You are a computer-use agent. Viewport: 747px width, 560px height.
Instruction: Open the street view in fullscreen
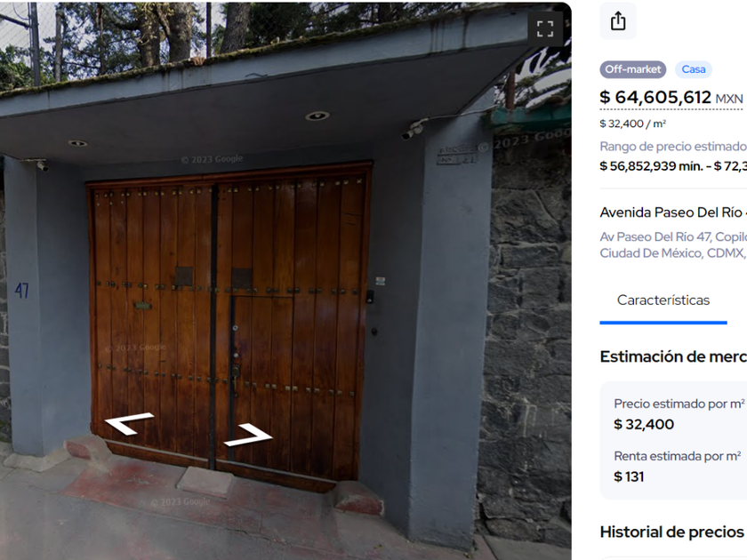545,29
